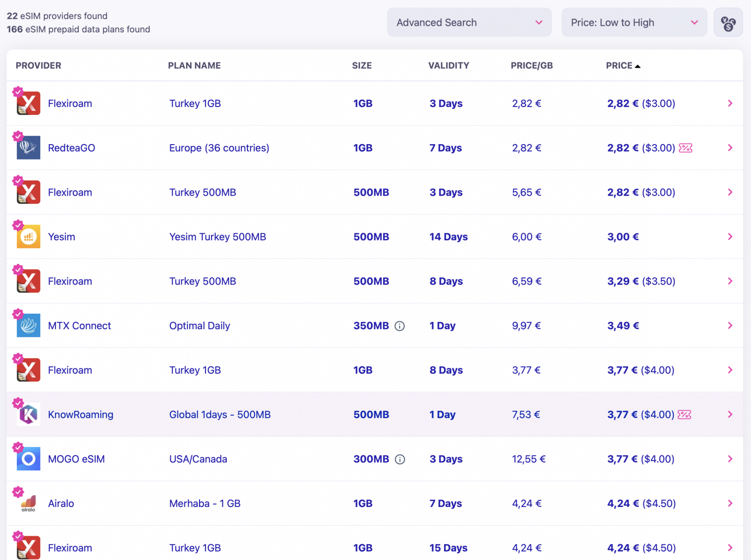Expand the Advanced Search dropdown
The height and width of the screenshot is (560, 751).
(x=469, y=23)
